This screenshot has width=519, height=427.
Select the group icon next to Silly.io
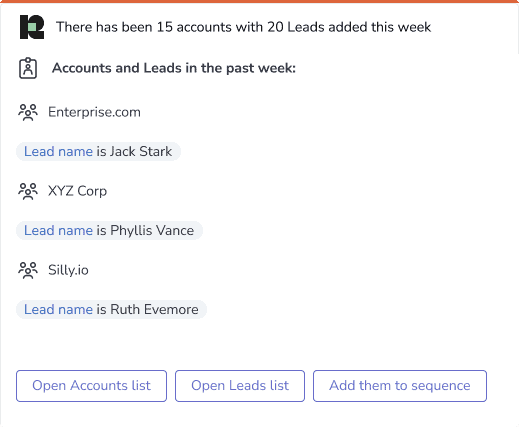28,270
